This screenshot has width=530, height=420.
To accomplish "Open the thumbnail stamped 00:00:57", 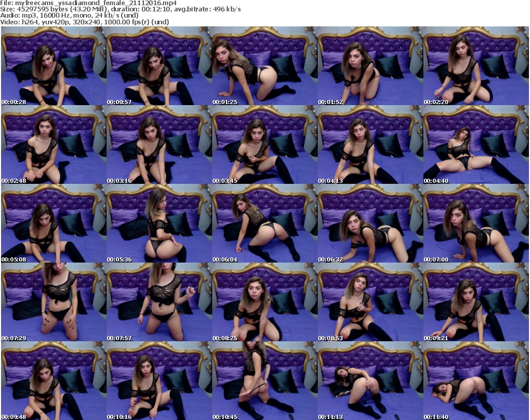I will click(x=159, y=66).
